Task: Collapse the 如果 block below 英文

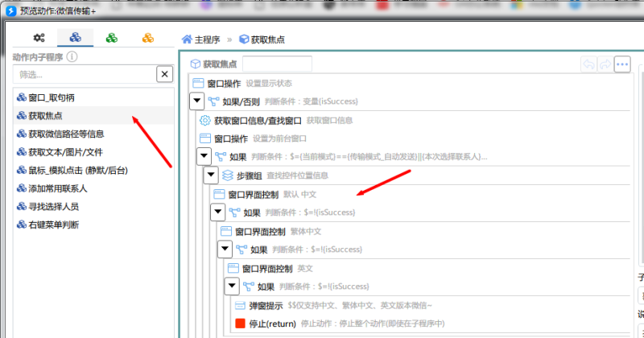Action: point(232,286)
